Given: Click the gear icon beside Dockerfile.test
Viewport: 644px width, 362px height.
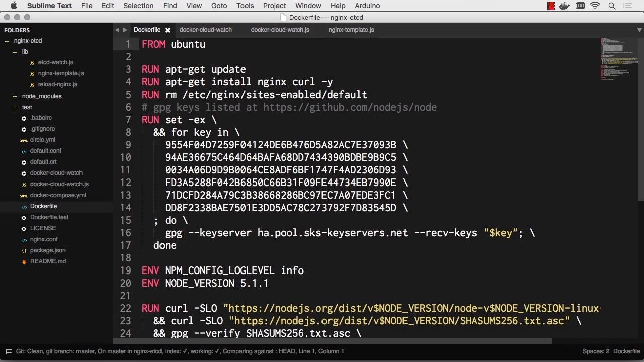Looking at the screenshot, I should point(24,218).
